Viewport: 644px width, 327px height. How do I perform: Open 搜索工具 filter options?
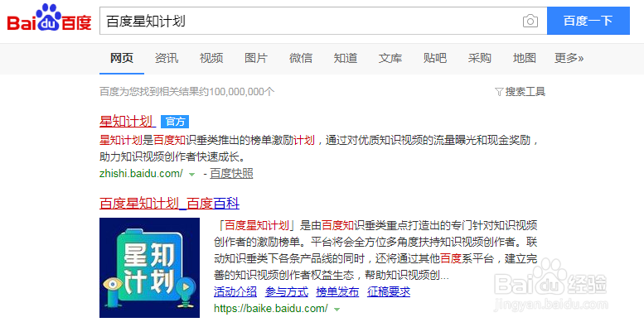521,92
